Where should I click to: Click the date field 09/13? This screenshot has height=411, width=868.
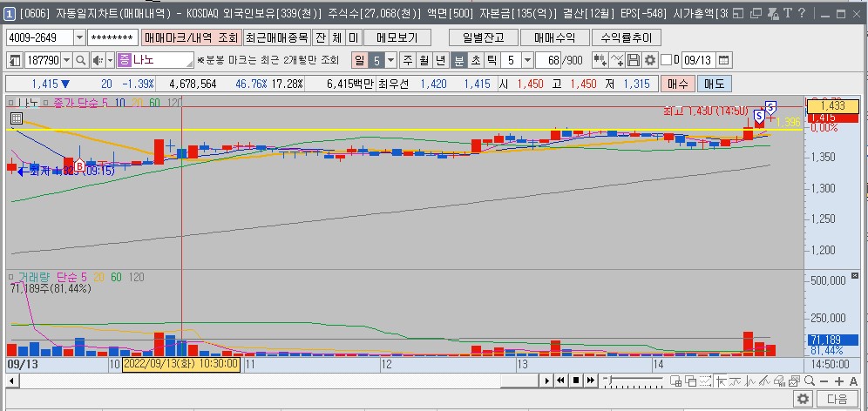point(699,60)
